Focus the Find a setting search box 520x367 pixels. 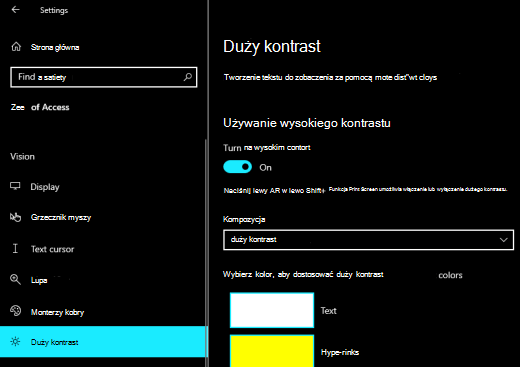pos(104,77)
